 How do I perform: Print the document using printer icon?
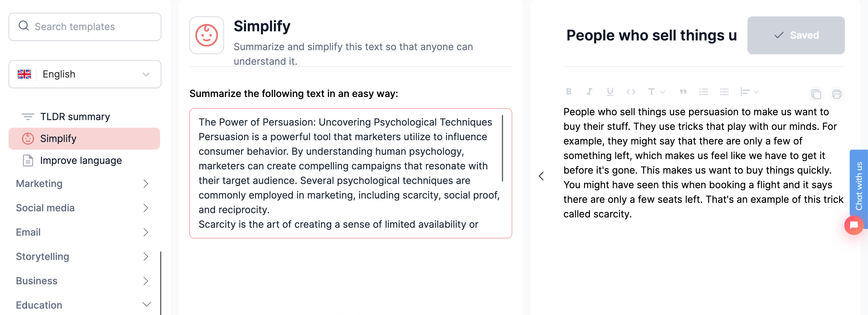[x=837, y=94]
